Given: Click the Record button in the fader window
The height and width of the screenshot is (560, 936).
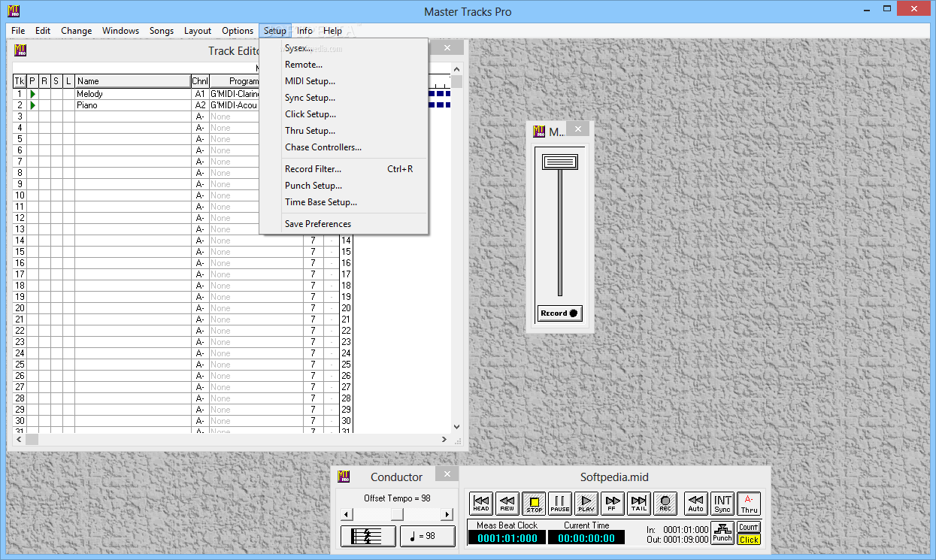Looking at the screenshot, I should point(560,313).
